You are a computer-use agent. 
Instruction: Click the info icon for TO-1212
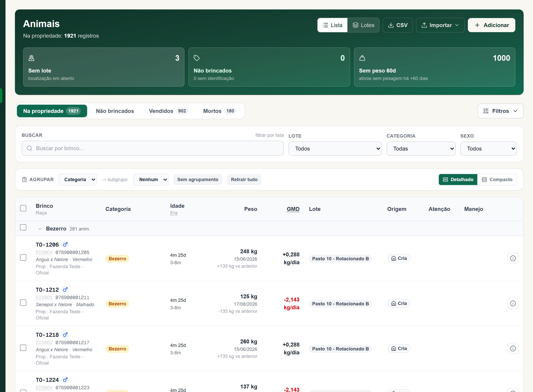pos(513,303)
